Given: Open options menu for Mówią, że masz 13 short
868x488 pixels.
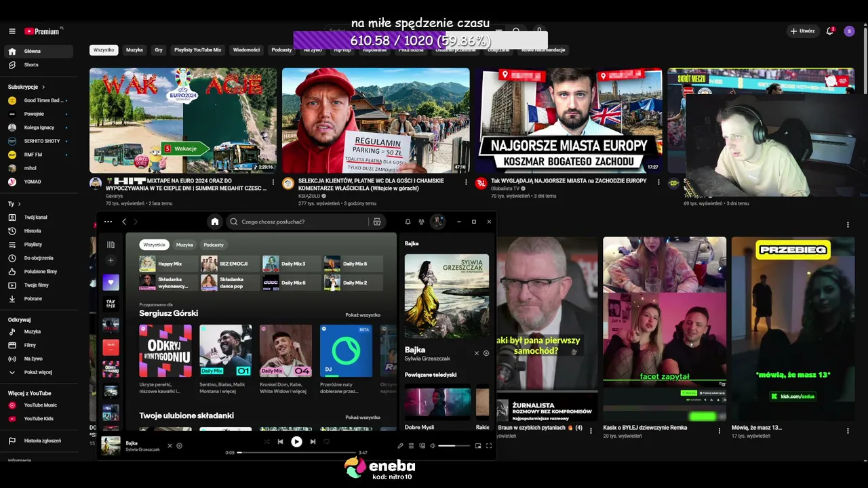Looking at the screenshot, I should coord(848,430).
